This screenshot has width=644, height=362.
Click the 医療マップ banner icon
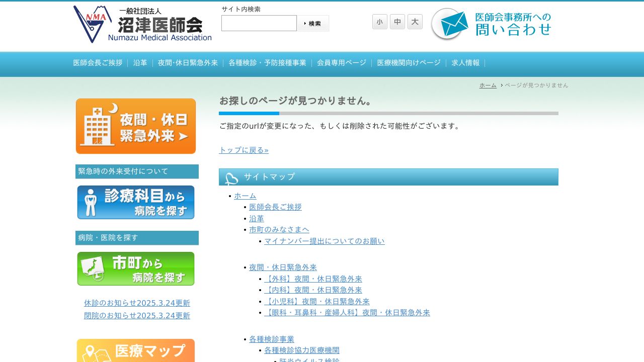pyautogui.click(x=135, y=350)
